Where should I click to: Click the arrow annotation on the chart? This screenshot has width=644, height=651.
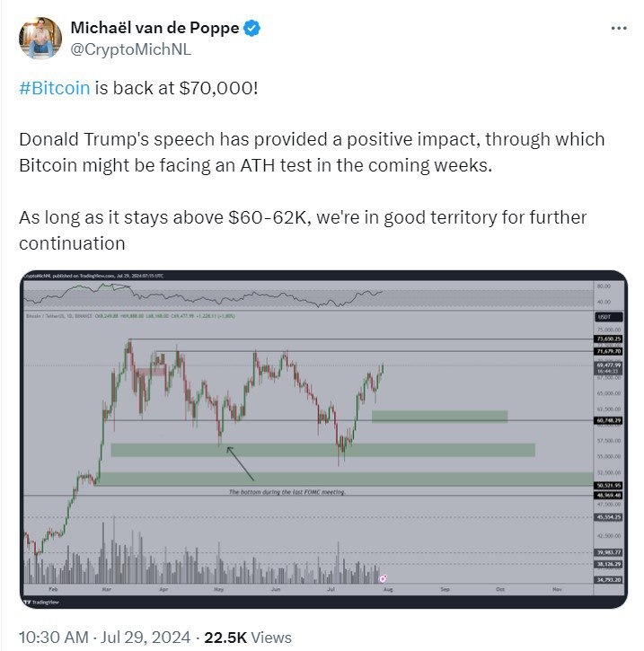point(240,463)
